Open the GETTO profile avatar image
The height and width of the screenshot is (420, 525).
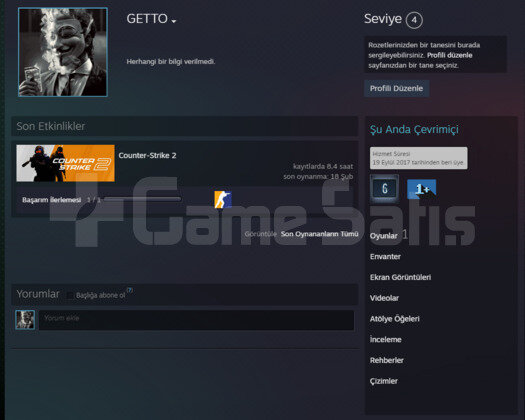[63, 52]
